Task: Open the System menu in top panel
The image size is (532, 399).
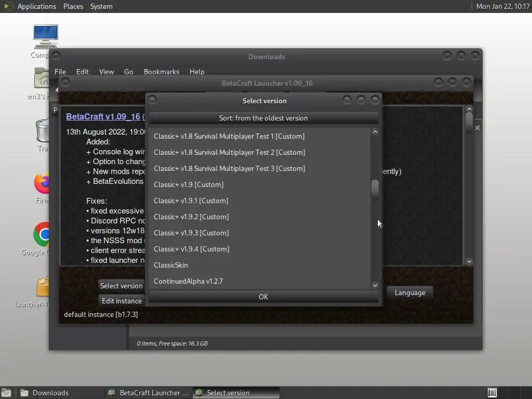Action: 101,6
